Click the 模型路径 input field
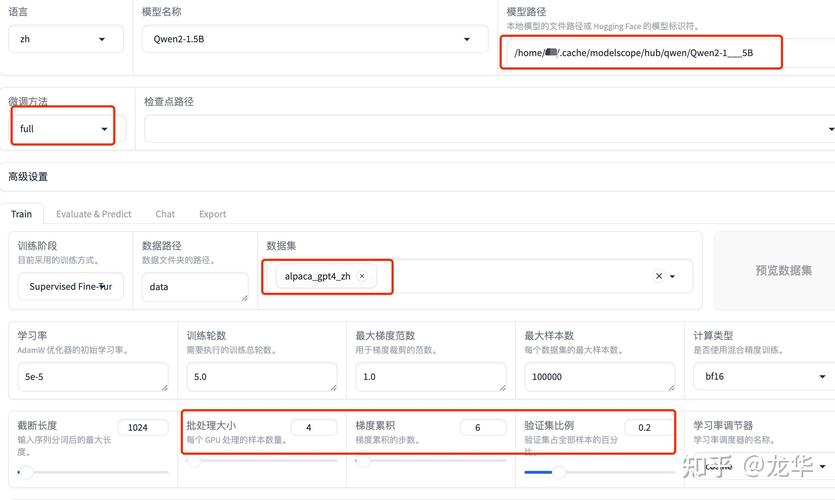The height and width of the screenshot is (500, 835). point(670,53)
